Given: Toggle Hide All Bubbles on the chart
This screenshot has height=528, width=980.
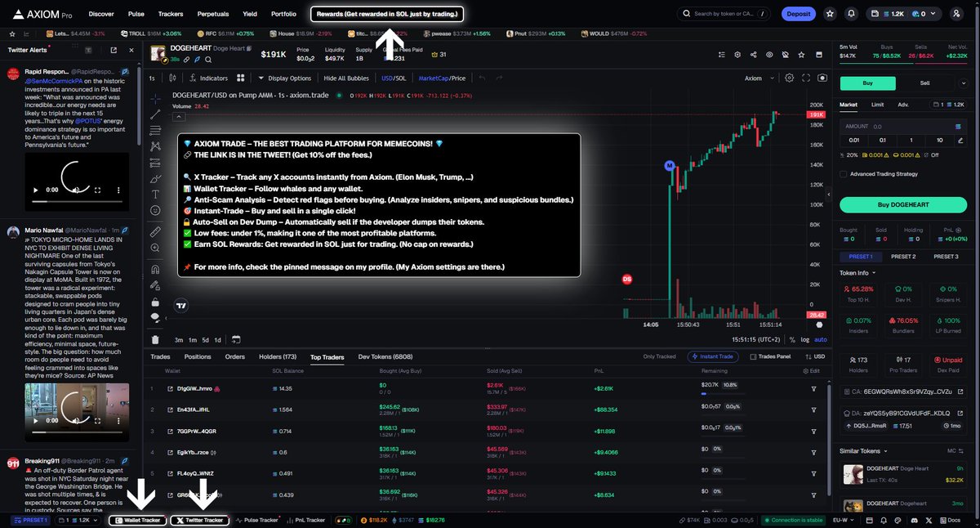Looking at the screenshot, I should coord(346,78).
